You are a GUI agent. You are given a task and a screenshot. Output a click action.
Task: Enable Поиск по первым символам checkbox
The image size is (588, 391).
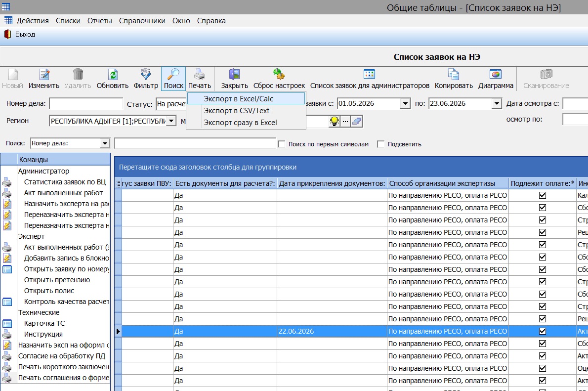[281, 144]
